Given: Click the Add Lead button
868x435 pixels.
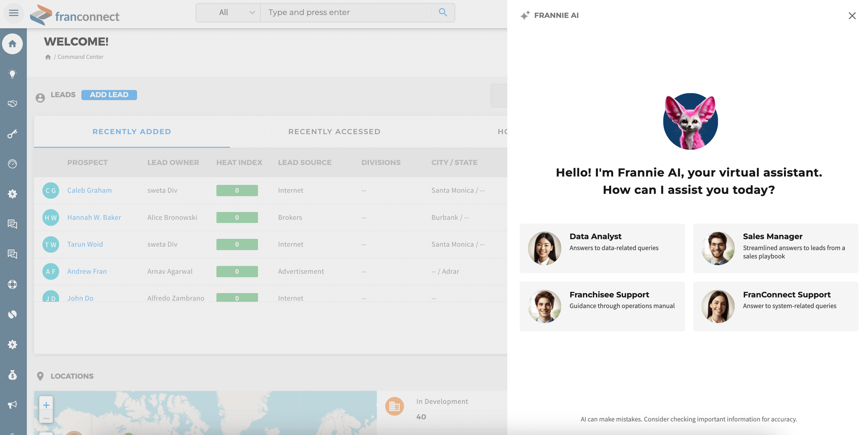Looking at the screenshot, I should pyautogui.click(x=109, y=95).
